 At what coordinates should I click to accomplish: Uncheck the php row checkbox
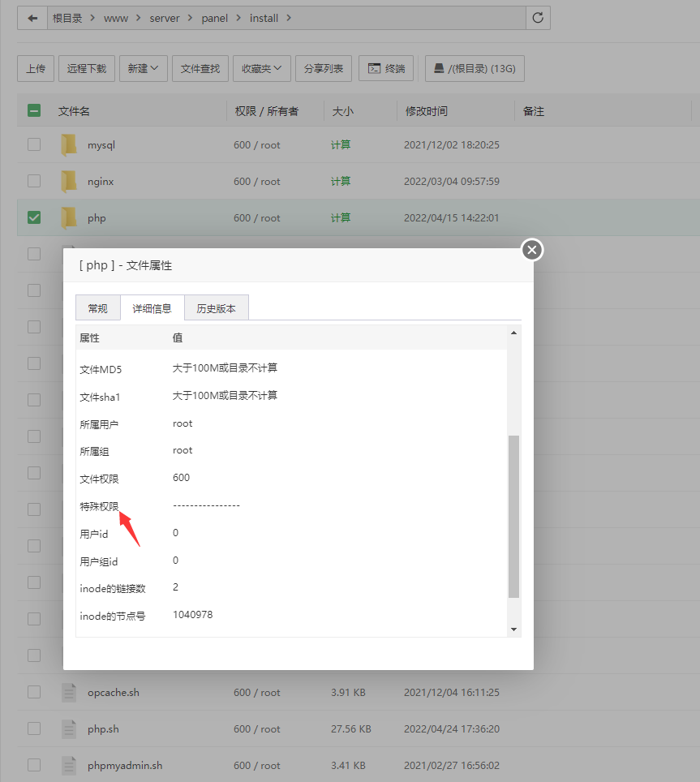[x=34, y=217]
